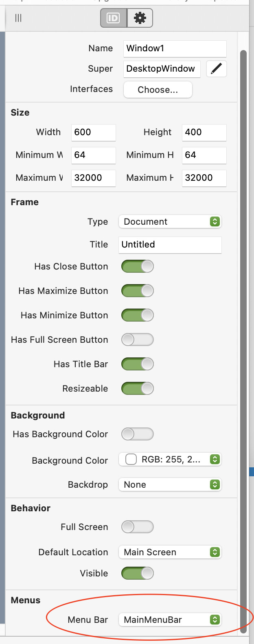The image size is (254, 644).
Task: Click the Height input field
Action: [204, 132]
